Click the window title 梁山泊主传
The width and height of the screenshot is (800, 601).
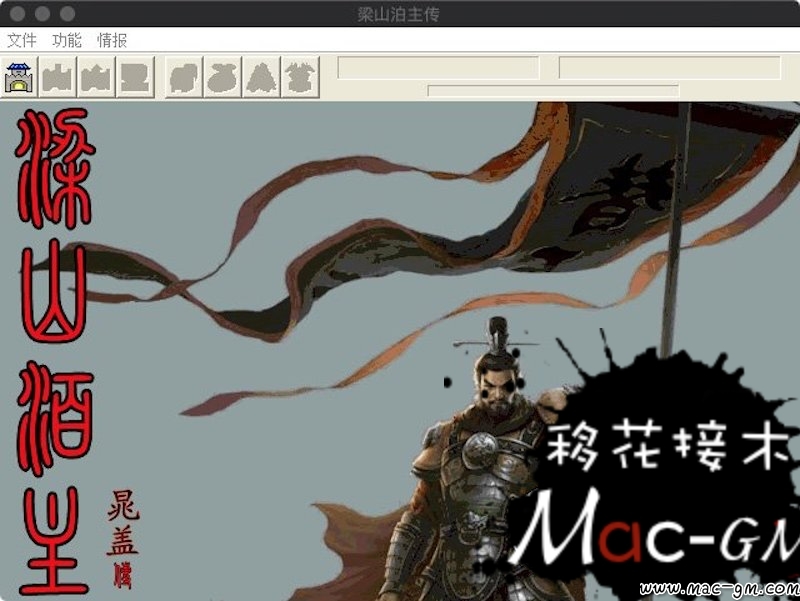tap(398, 14)
